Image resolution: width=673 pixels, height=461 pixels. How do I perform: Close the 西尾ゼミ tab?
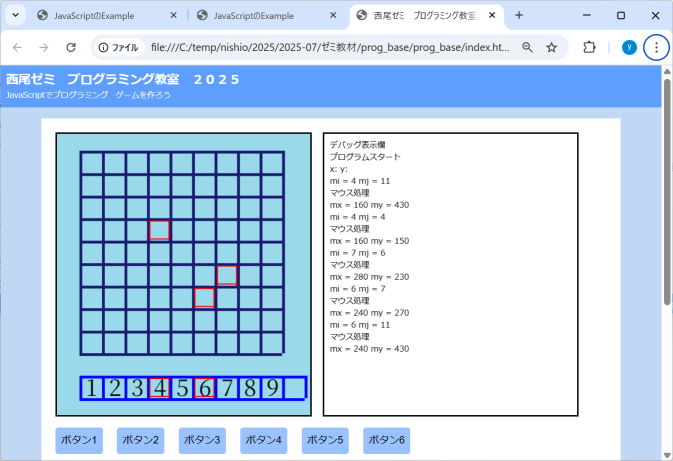coord(492,15)
